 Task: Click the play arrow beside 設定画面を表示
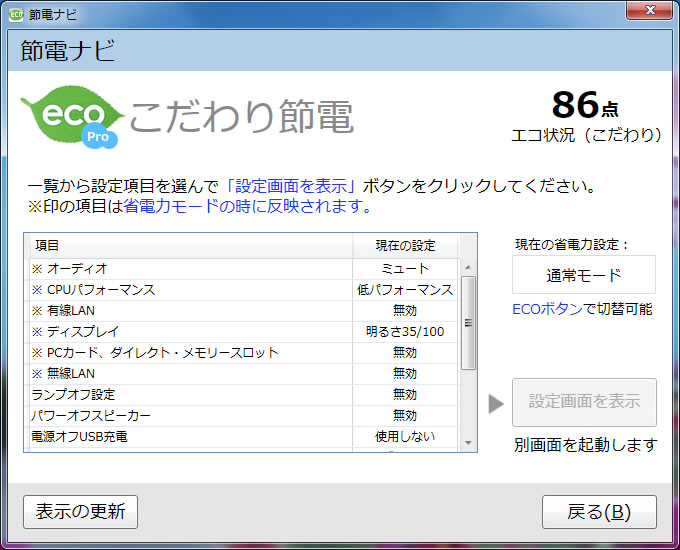point(496,403)
